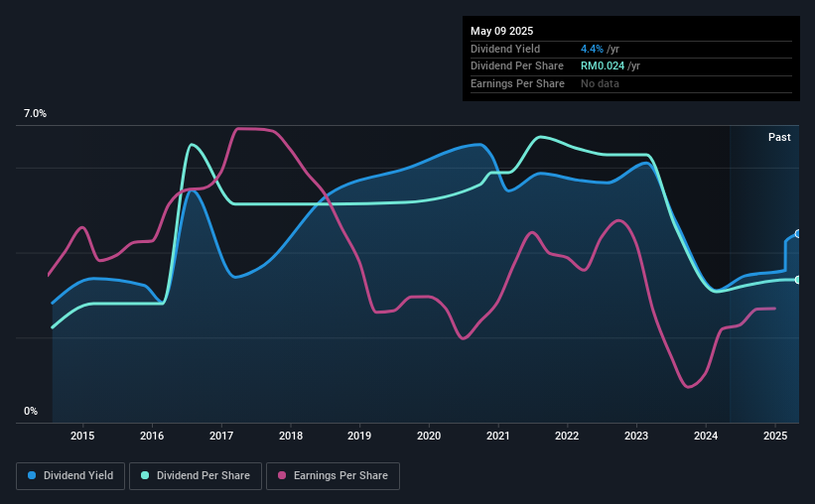Toggle the Earnings Per Share legend series
Viewport: 815px width, 504px height.
(333, 476)
